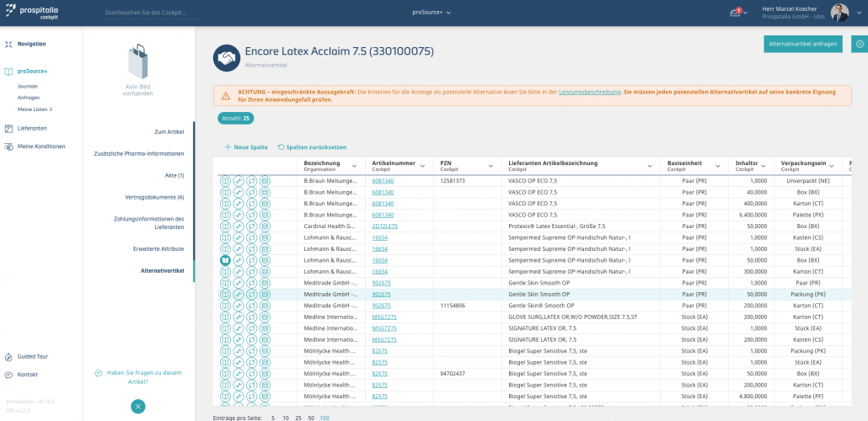The width and height of the screenshot is (868, 421).
Task: Open Akte (1) section
Action: coord(174,175)
